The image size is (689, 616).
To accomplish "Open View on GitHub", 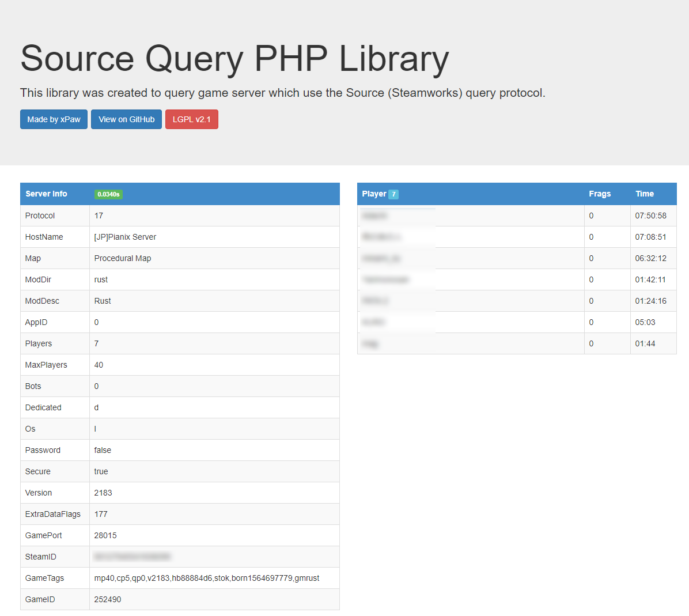I will point(126,119).
